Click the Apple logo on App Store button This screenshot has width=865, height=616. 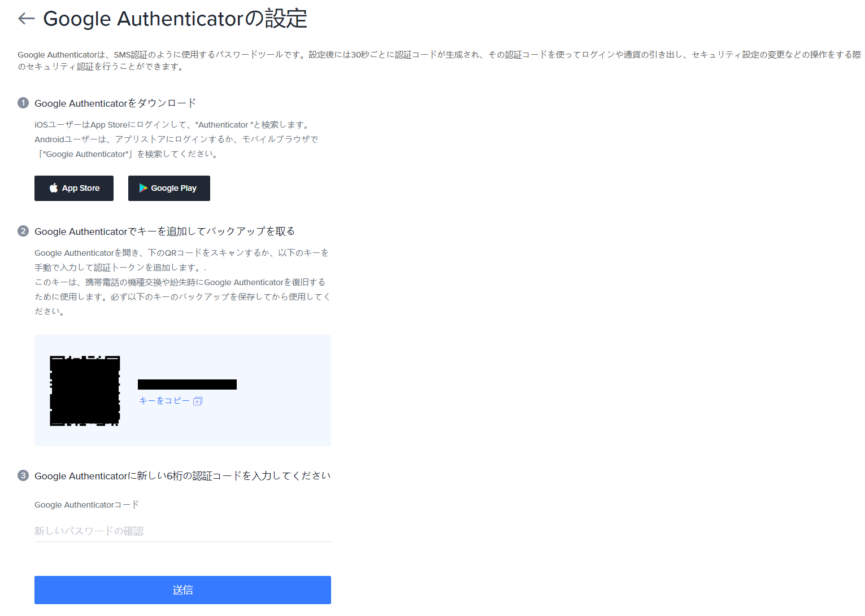(x=54, y=188)
